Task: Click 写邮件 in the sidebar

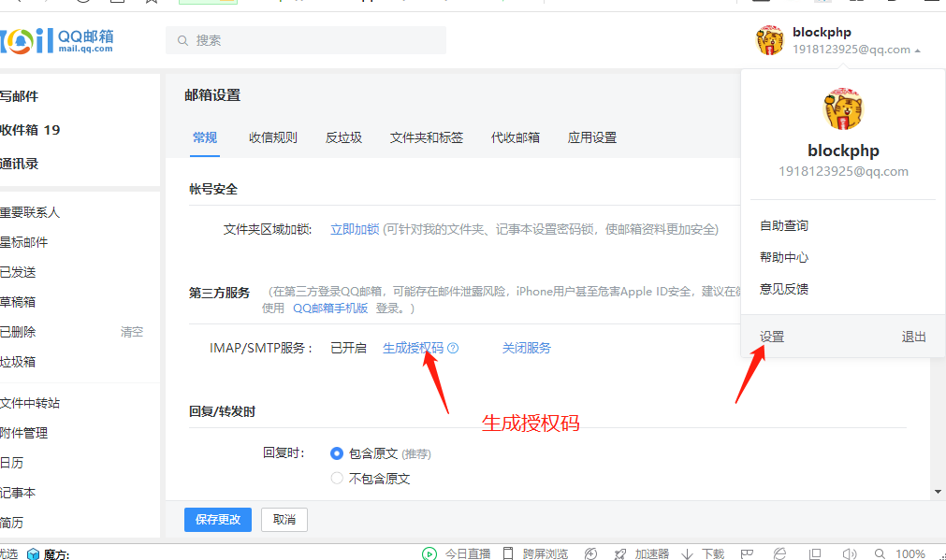Action: pos(19,96)
